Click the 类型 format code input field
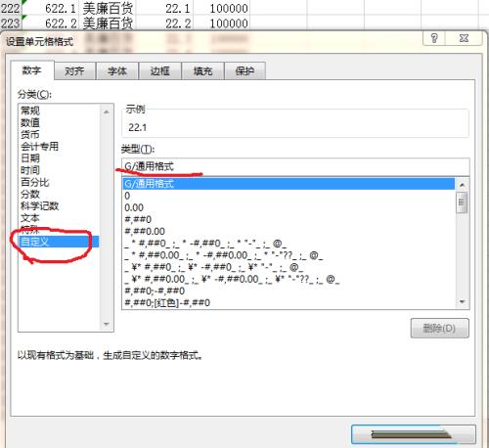 pyautogui.click(x=295, y=166)
